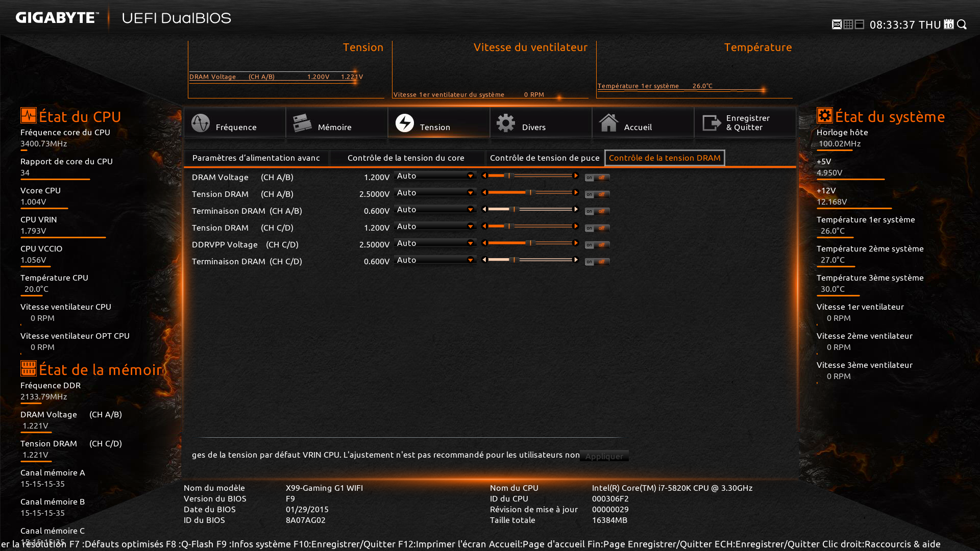Click the État du système gear icon

825,115
